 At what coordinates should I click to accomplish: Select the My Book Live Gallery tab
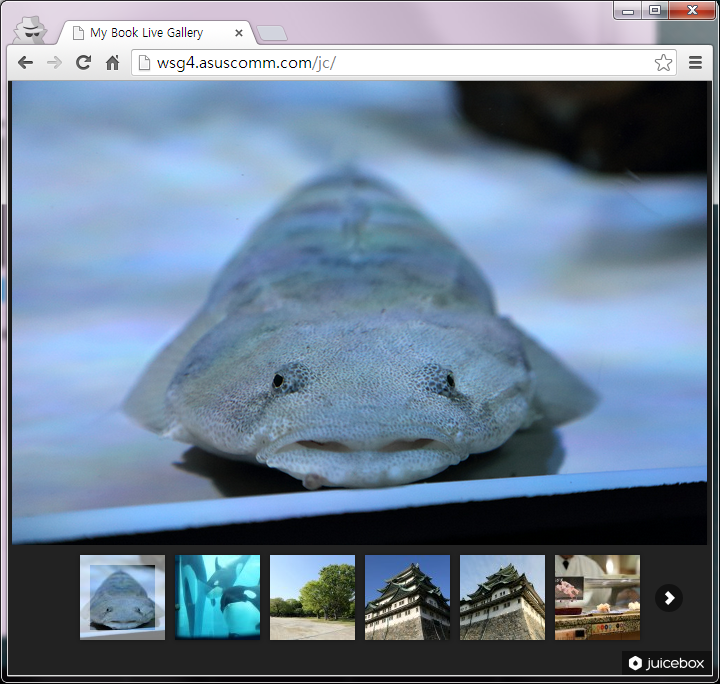[146, 33]
